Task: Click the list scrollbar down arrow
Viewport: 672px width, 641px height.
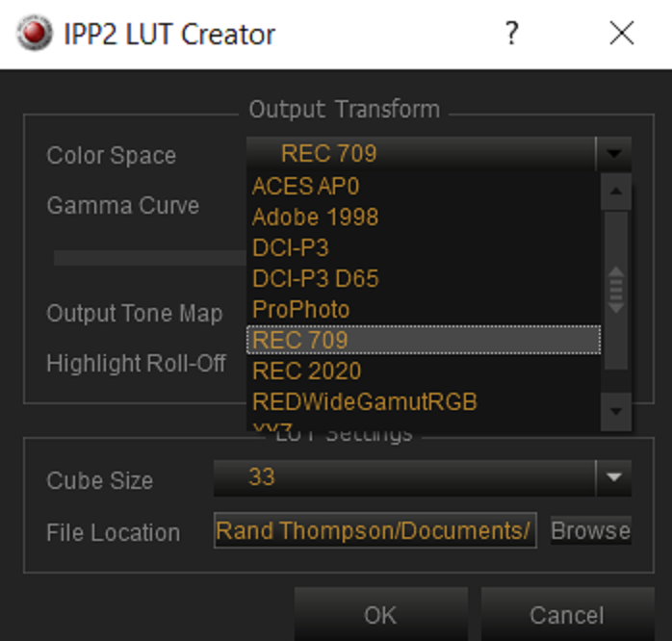Action: (x=616, y=412)
